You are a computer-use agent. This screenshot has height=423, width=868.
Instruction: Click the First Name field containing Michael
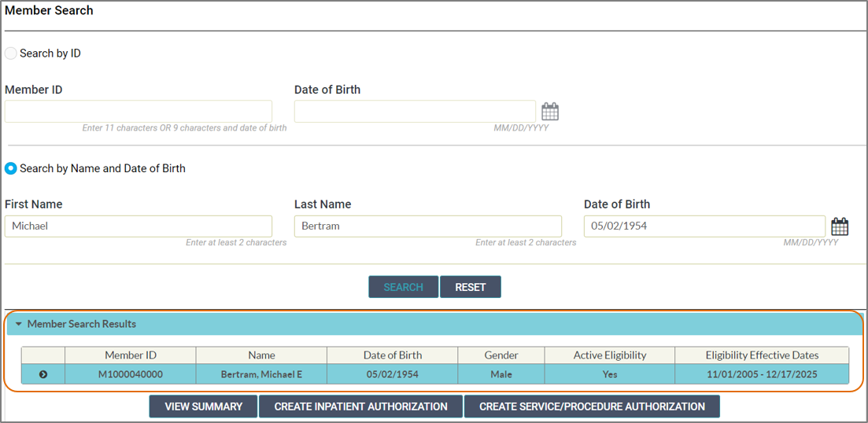pyautogui.click(x=139, y=226)
